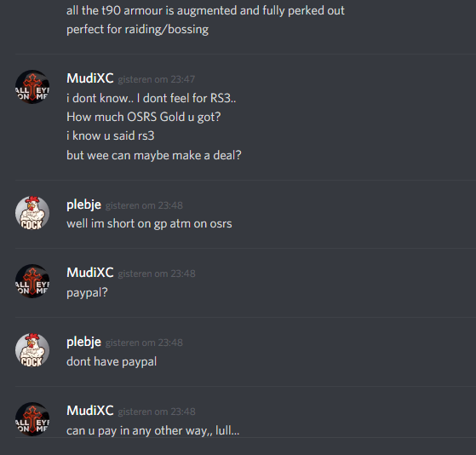Click the plebje username above 'well im short on gp'
The height and width of the screenshot is (455, 476).
[x=83, y=204]
